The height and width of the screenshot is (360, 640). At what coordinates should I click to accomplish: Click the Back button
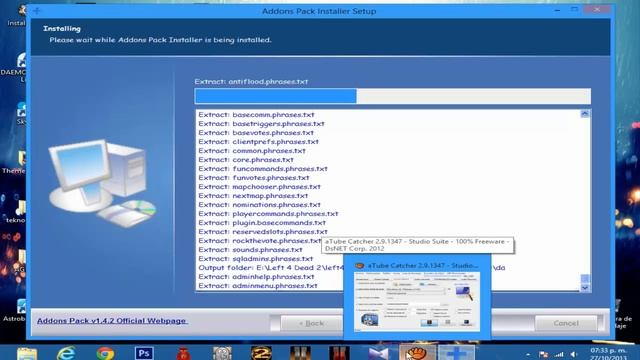coord(312,323)
